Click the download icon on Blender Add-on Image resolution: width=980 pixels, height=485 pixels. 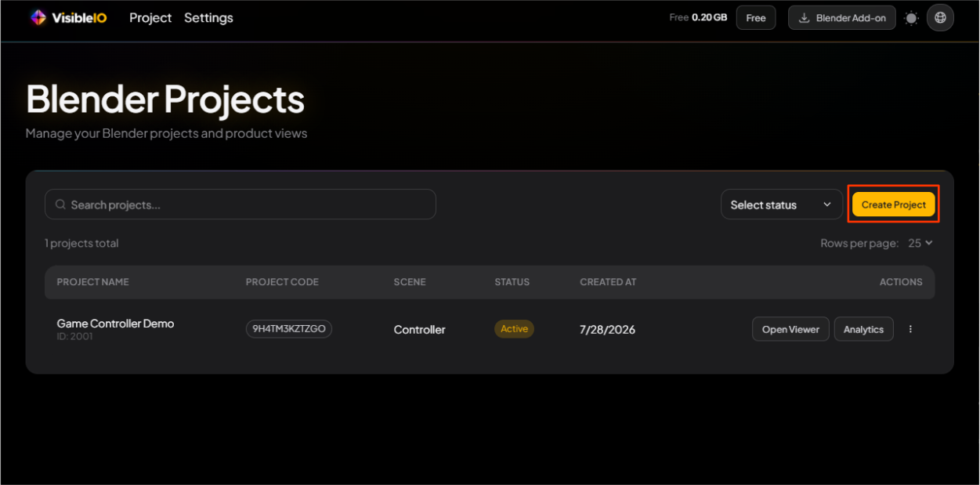pos(804,18)
